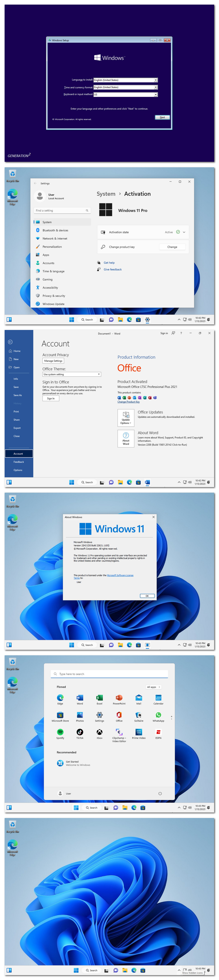219x980 pixels.
Task: Select Export in Word backstage menu
Action: pos(19,428)
